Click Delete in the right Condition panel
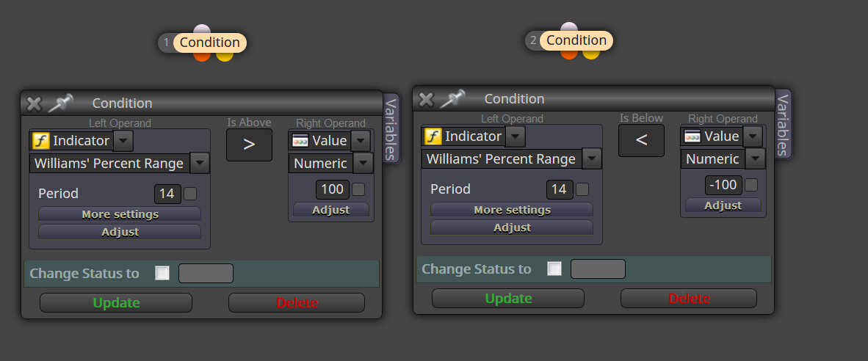This screenshot has width=868, height=361. (689, 299)
